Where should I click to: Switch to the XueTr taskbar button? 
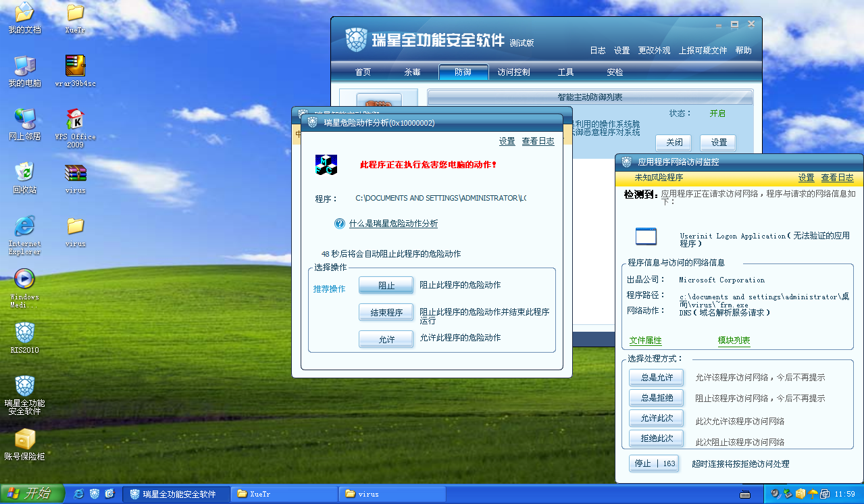[284, 494]
